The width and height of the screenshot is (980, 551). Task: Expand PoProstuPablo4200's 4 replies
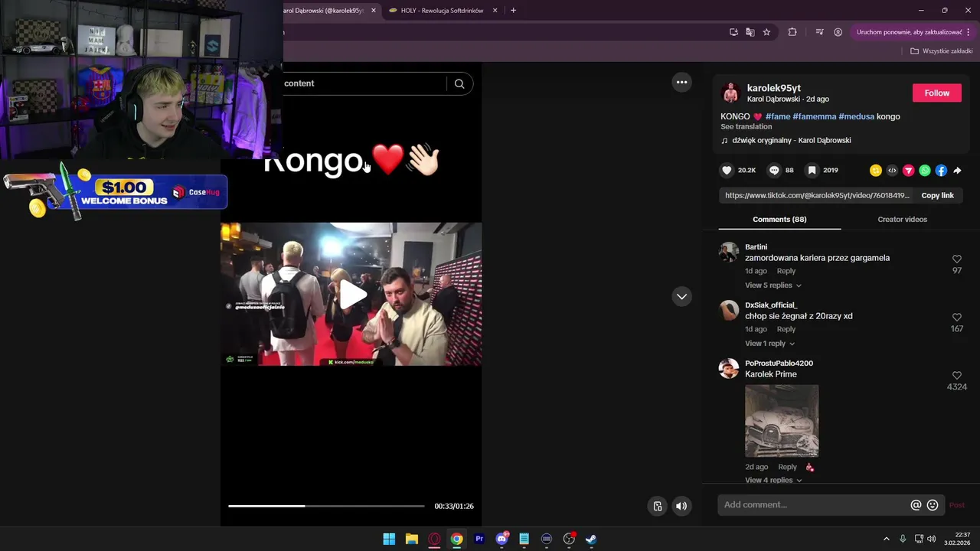tap(773, 480)
